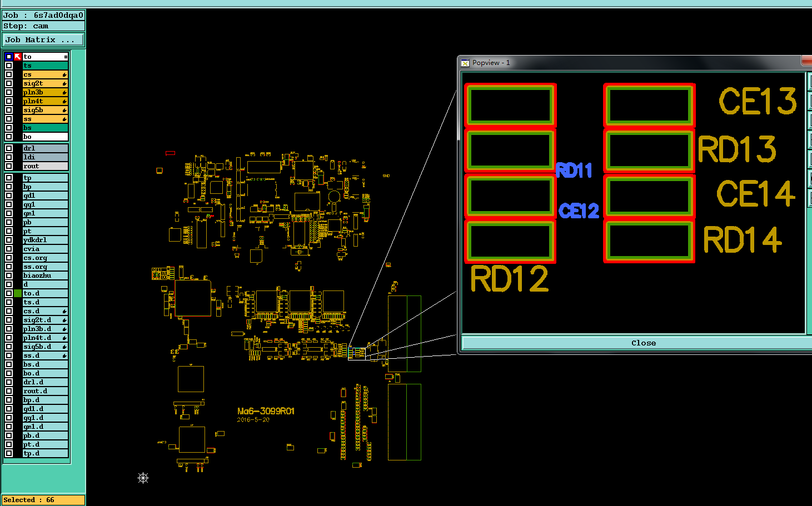Enable the ydkdrl layer checkbox

point(9,240)
